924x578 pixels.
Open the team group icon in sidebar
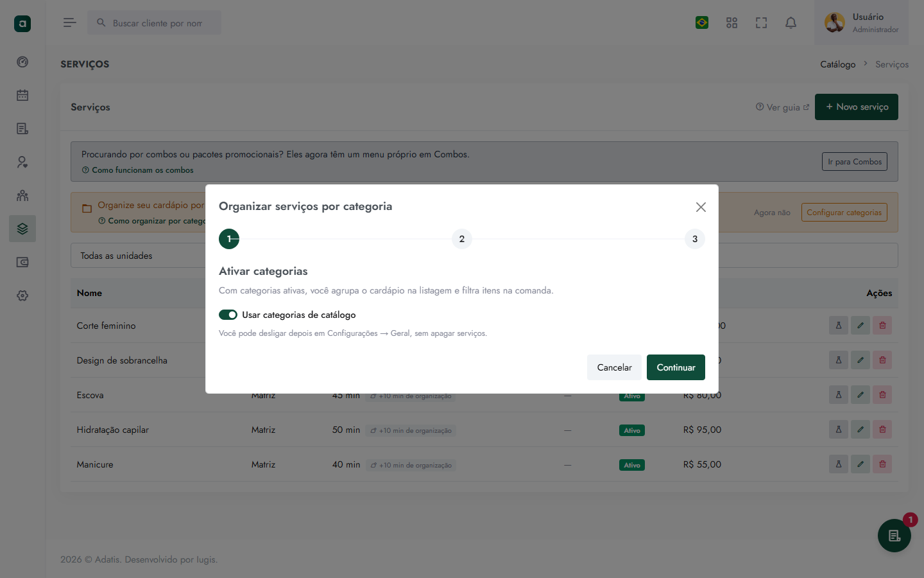pos(22,195)
